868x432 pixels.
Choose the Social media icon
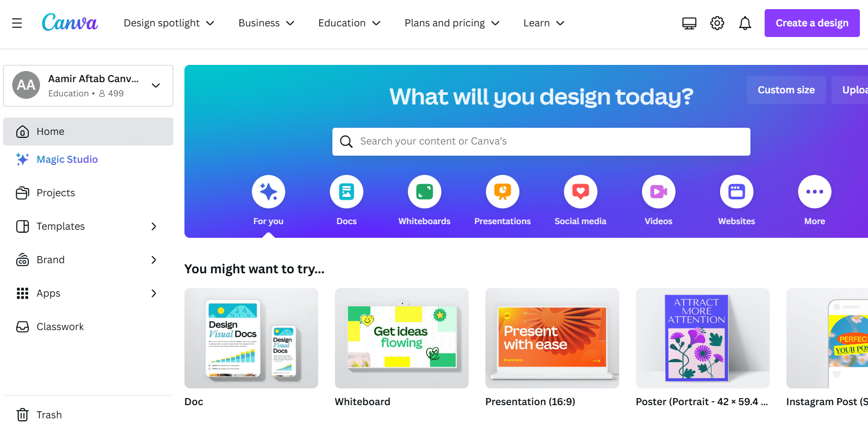(581, 192)
